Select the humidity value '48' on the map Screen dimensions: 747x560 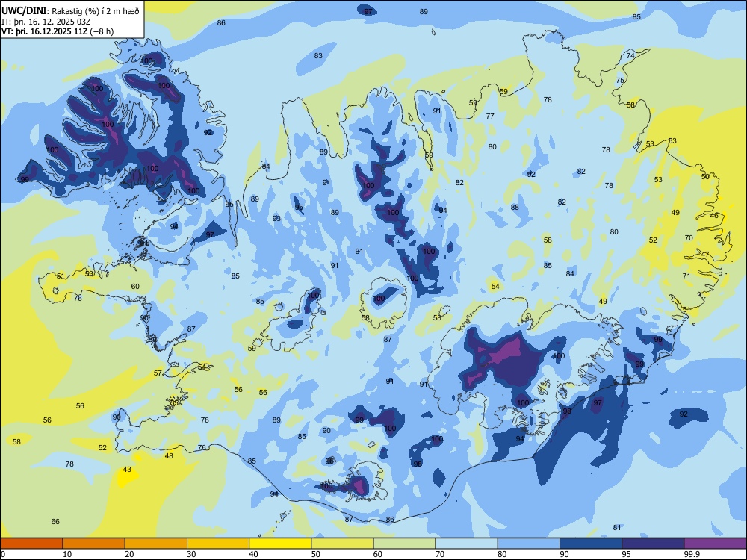coord(169,456)
